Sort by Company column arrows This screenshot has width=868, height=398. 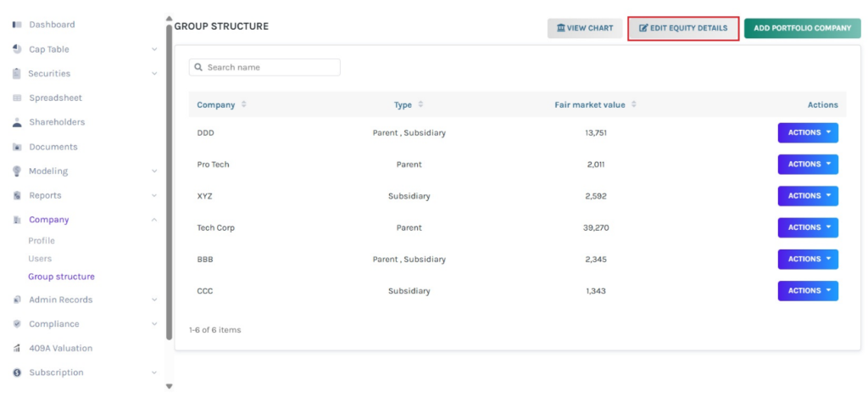pyautogui.click(x=244, y=104)
